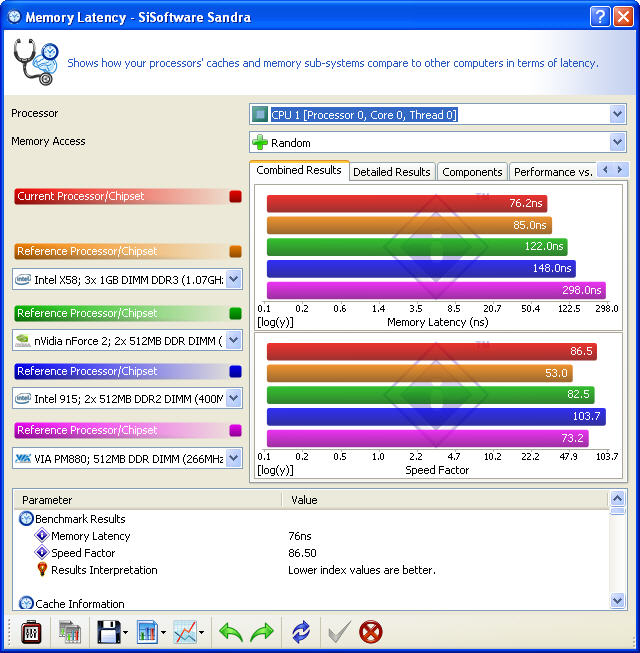This screenshot has height=653, width=640.
Task: Open the Intel 915 reference dropdown
Action: point(234,398)
